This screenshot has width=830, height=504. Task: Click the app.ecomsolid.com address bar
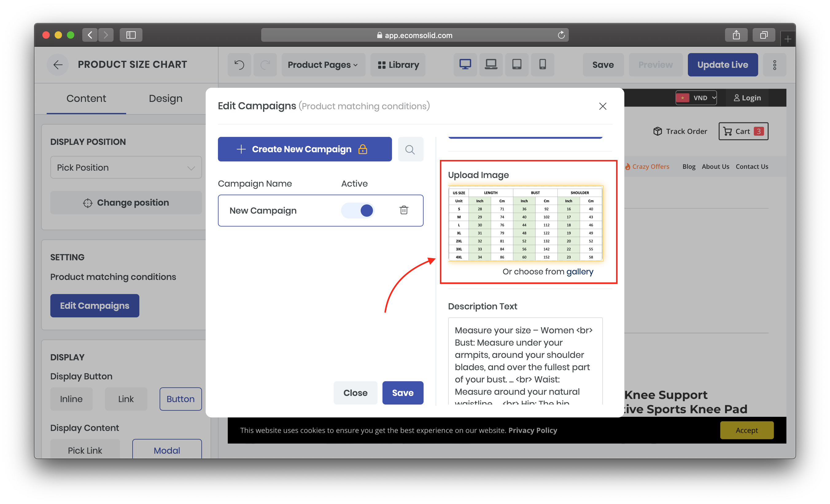415,35
